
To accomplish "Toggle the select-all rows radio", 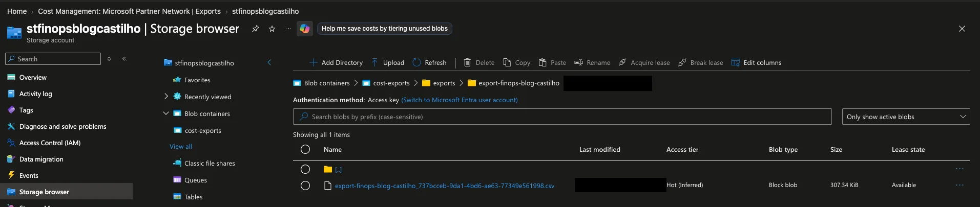I will pyautogui.click(x=305, y=149).
